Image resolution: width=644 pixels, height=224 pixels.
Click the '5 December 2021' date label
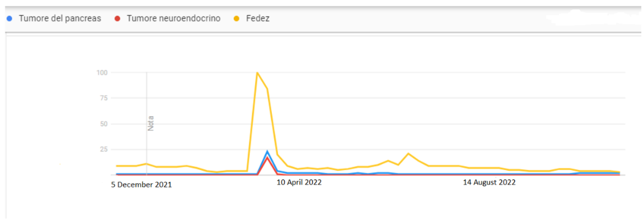coord(142,185)
